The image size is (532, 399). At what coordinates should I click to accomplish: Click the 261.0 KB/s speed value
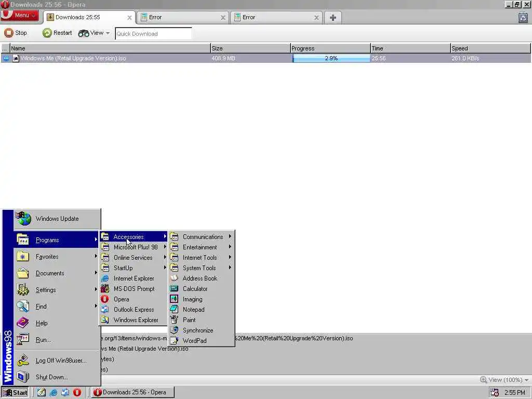click(465, 58)
